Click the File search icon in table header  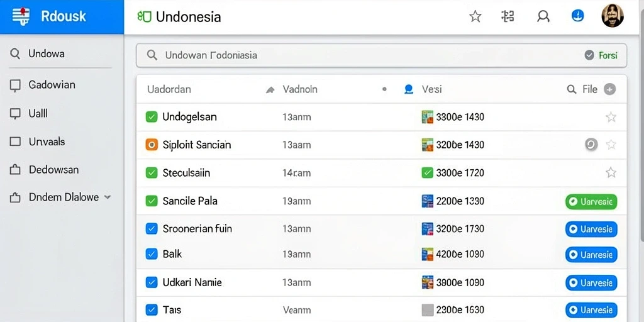point(571,89)
